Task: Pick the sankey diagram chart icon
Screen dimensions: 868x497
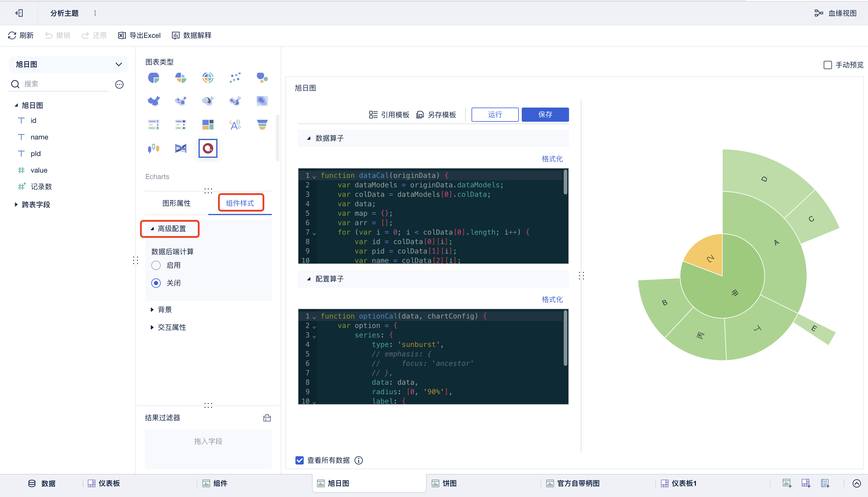Action: [x=181, y=148]
